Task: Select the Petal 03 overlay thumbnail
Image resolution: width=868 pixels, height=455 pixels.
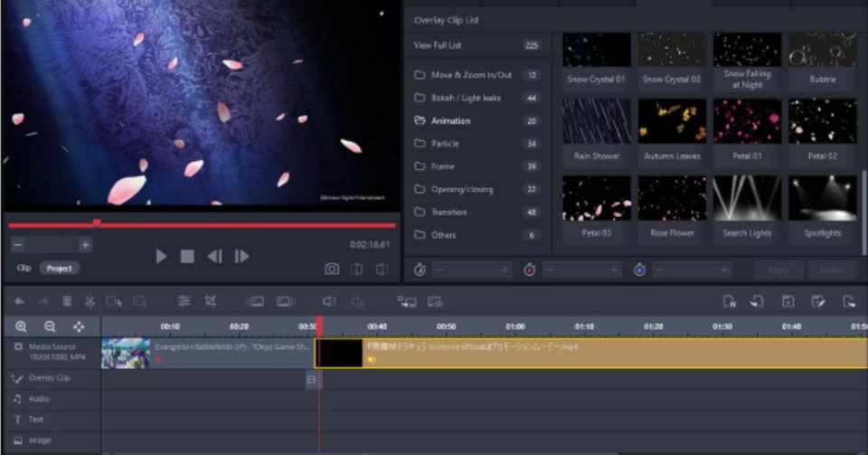Action: [597, 199]
